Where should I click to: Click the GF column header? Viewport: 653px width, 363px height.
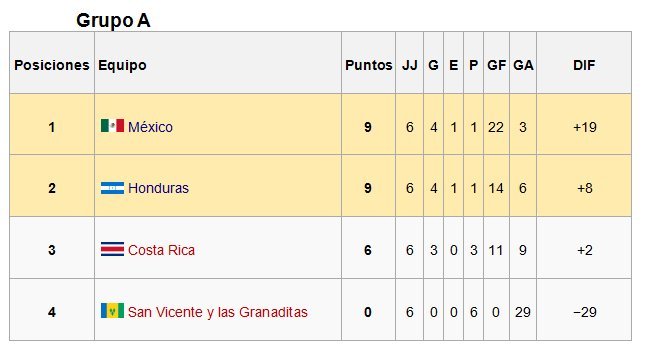(x=496, y=65)
